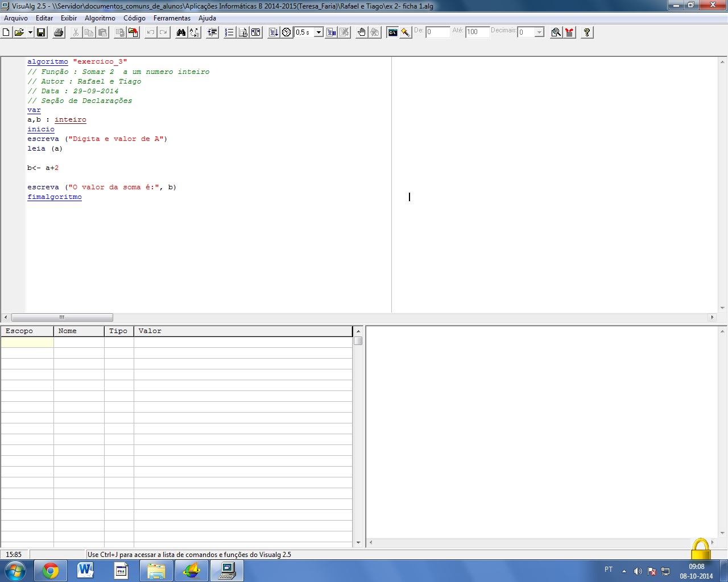Click the indent code toolbar icon
Viewport: 728px width, 582px height.
[212, 32]
